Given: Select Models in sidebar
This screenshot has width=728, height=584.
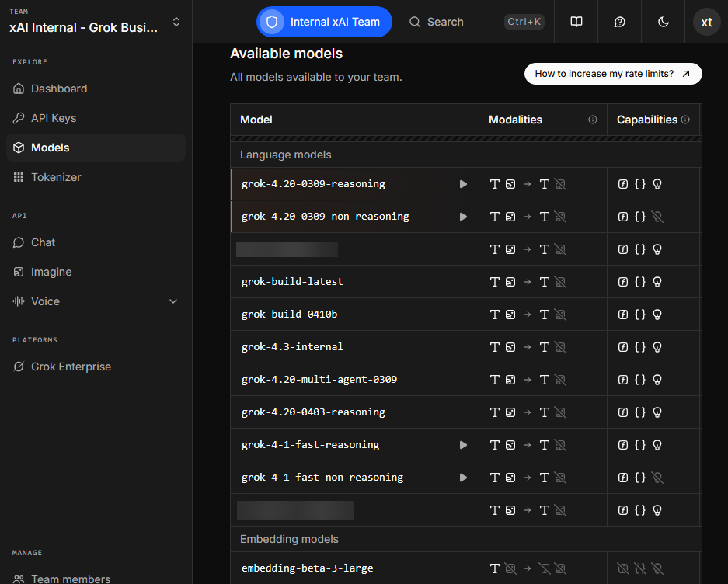Looking at the screenshot, I should 96,148.
